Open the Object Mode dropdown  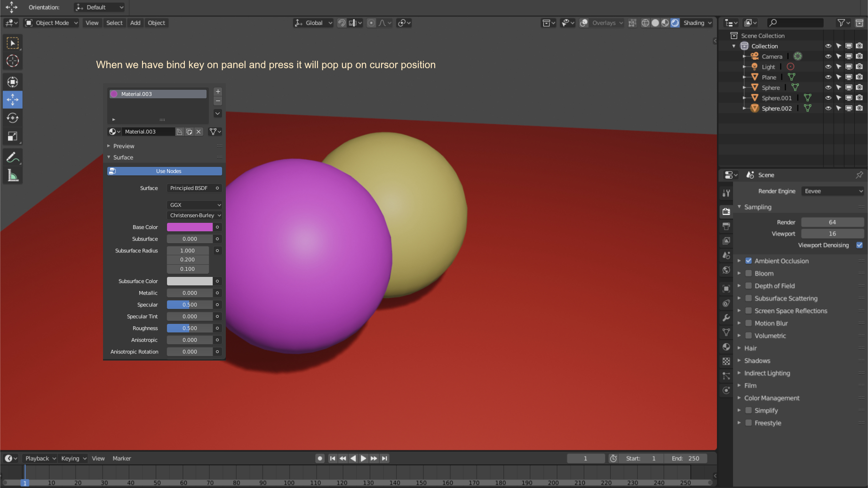52,23
